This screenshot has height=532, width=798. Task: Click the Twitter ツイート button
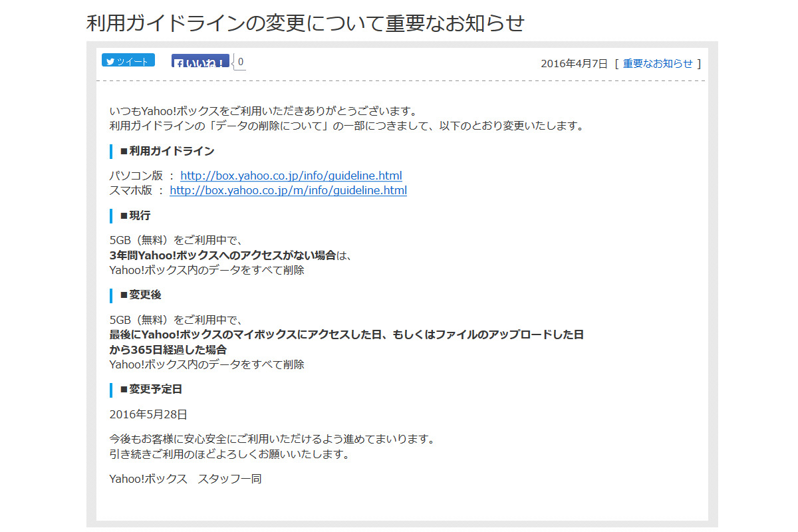[128, 61]
